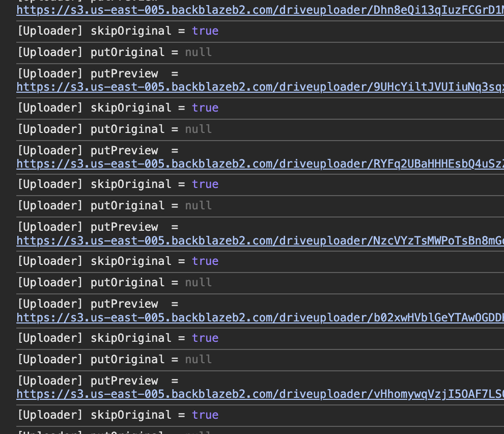The image size is (504, 434).
Task: Open the putPreview link containing RYFq2UBaHHHEsbQ4uSz
Action: click(260, 164)
